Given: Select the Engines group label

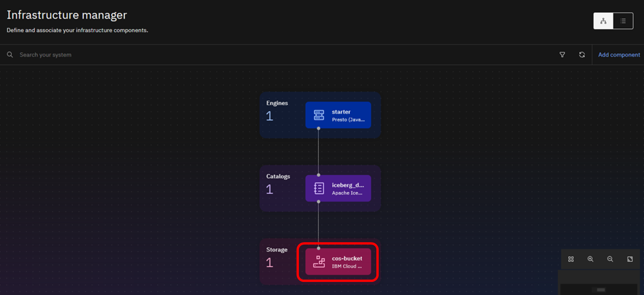Looking at the screenshot, I should pos(277,103).
